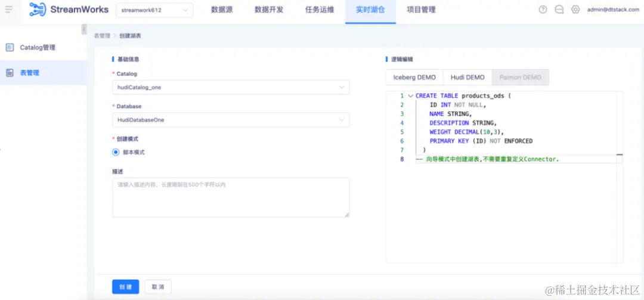The image size is (644, 300).
Task: Go to 数据开发 menu
Action: pos(269,10)
